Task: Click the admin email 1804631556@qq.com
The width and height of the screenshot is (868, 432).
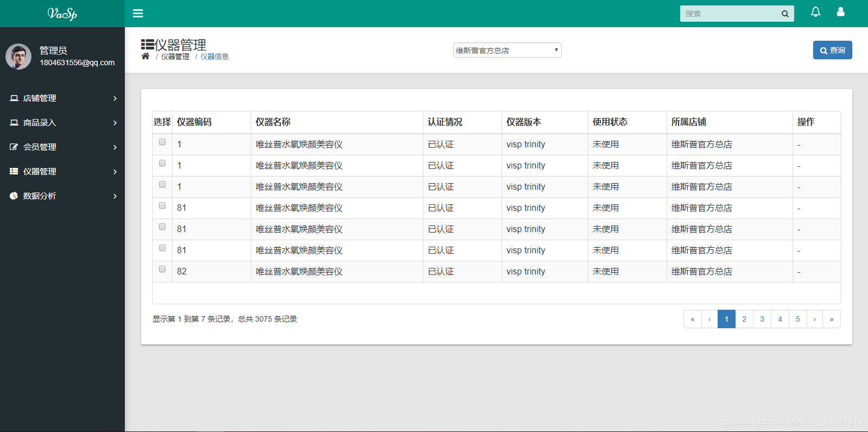Action: pos(77,62)
